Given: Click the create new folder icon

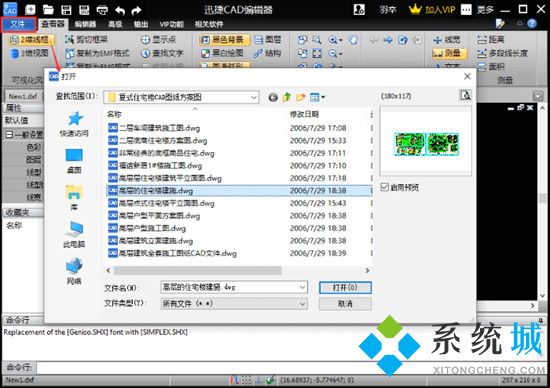Looking at the screenshot, I should [x=301, y=97].
